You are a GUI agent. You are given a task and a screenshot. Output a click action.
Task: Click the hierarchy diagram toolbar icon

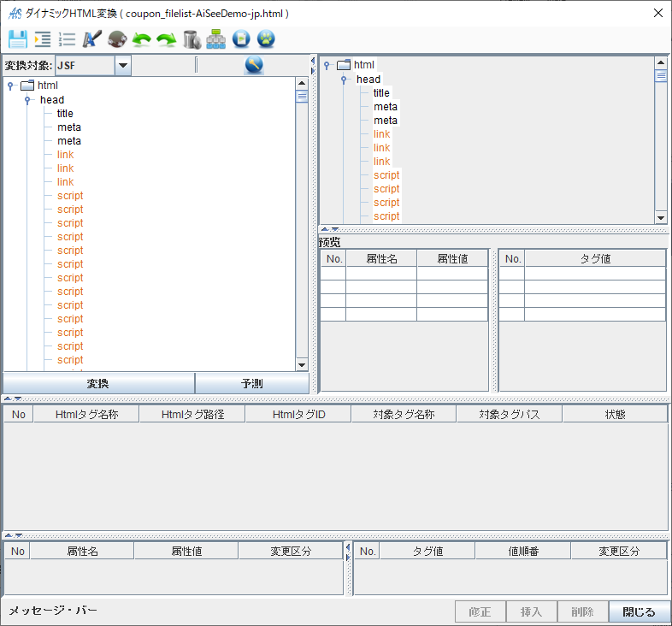(216, 39)
